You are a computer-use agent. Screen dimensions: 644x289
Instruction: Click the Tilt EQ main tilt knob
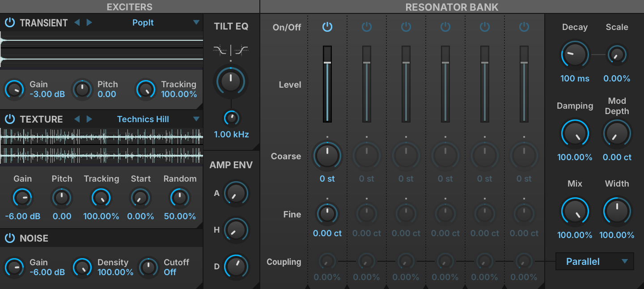pos(231,81)
